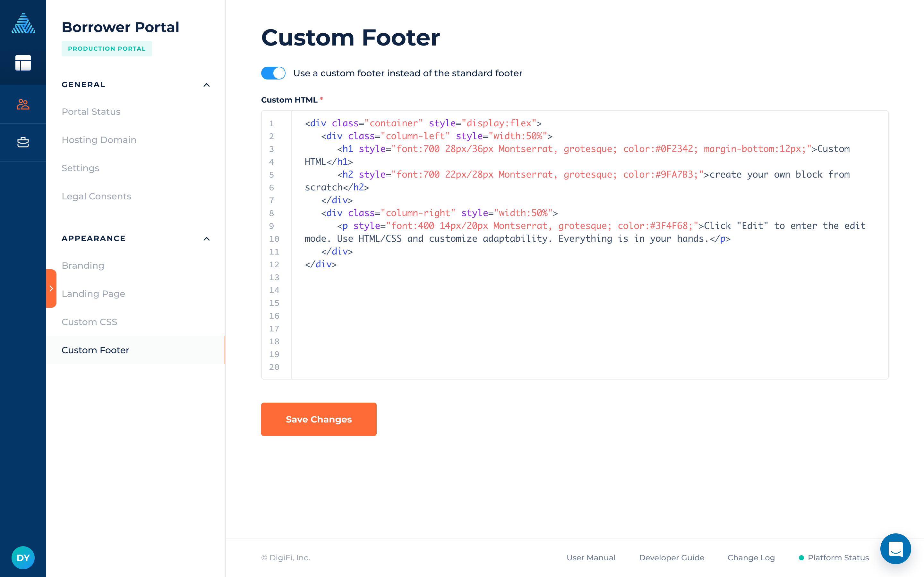Click the DY user avatar

pos(23,557)
